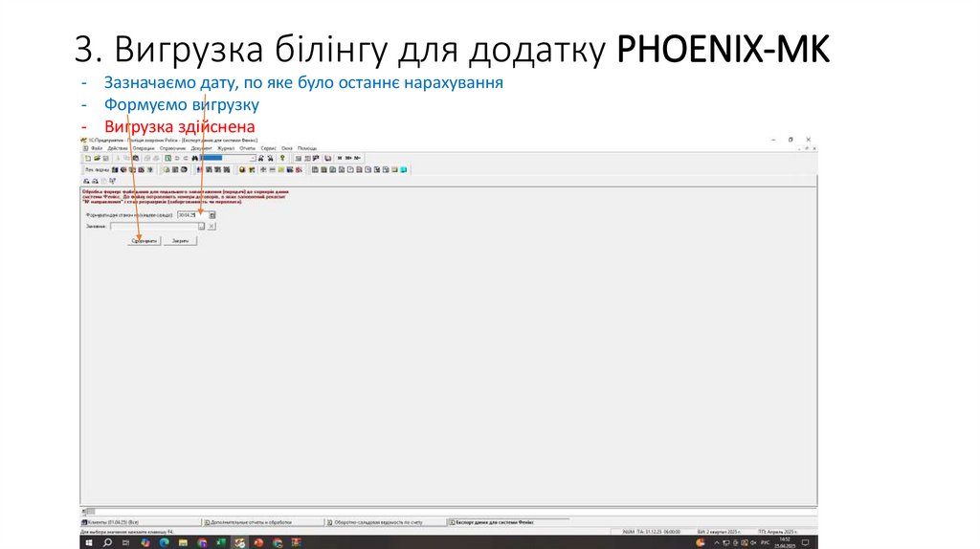Open the Файл menu
The image size is (980, 549).
point(97,148)
